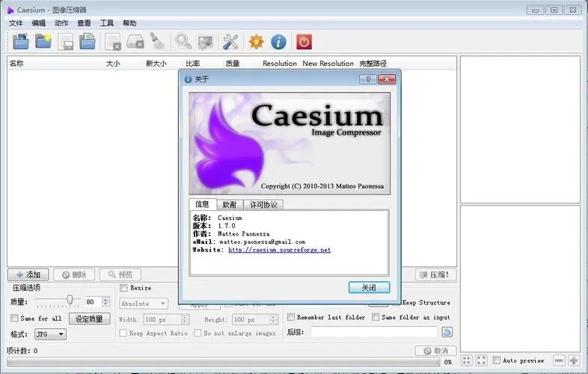Screen dimensions: 588x374
Task: Click the 预览 button
Action: [x=120, y=275]
